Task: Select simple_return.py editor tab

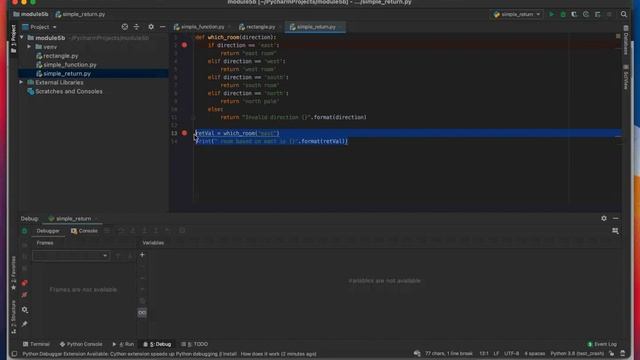Action: click(x=315, y=27)
